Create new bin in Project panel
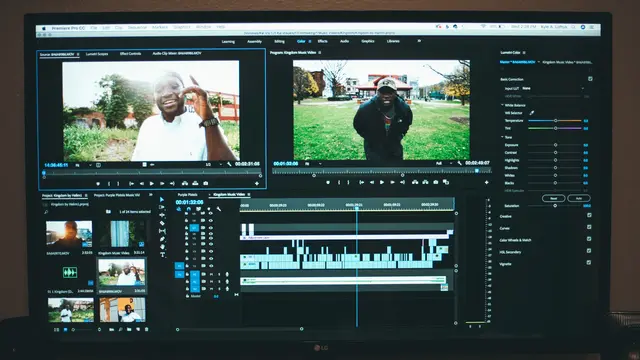This screenshot has width=640, height=360. point(129,329)
